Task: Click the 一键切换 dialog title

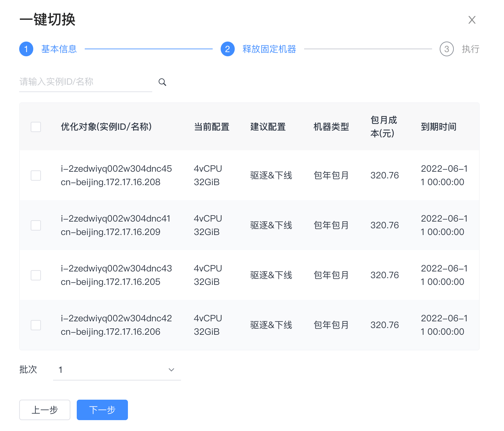Action: pos(47,20)
